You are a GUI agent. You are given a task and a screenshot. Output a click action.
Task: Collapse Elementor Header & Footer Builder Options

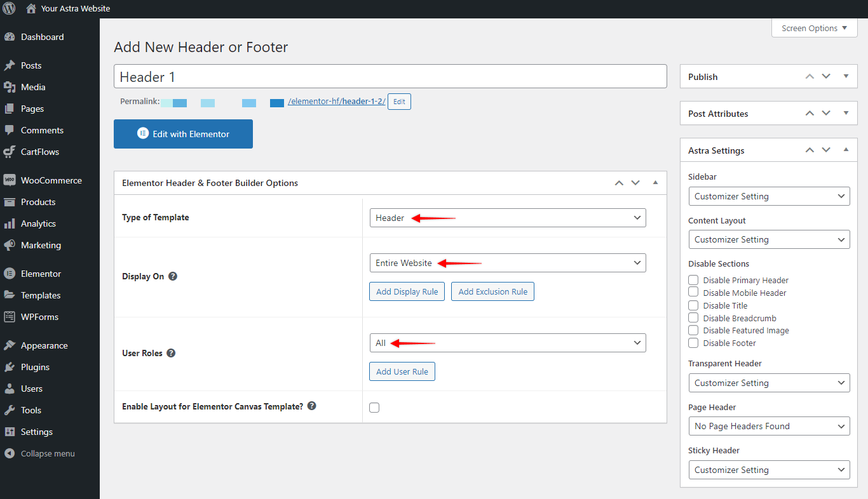(655, 183)
